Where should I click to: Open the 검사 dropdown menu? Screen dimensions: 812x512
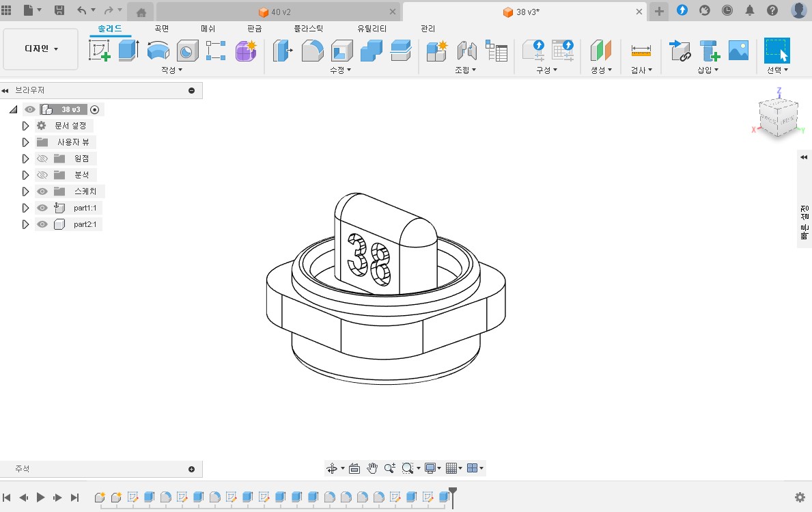pyautogui.click(x=641, y=70)
